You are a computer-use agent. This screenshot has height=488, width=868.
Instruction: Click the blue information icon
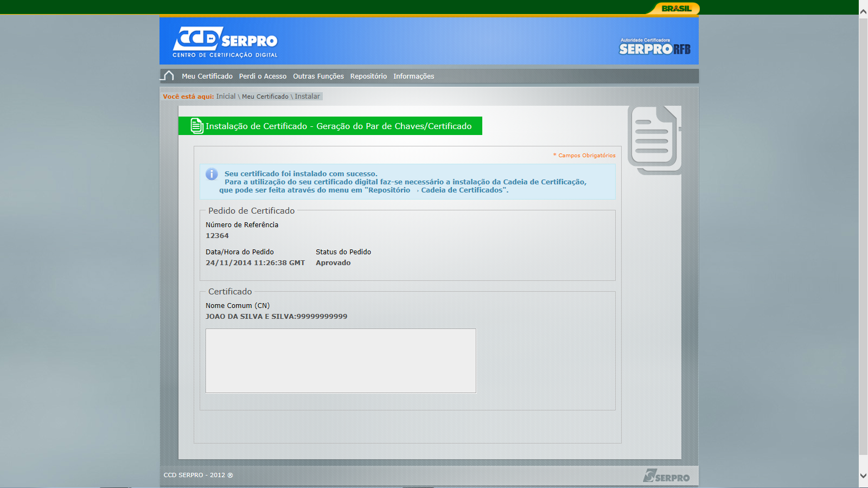pyautogui.click(x=212, y=174)
